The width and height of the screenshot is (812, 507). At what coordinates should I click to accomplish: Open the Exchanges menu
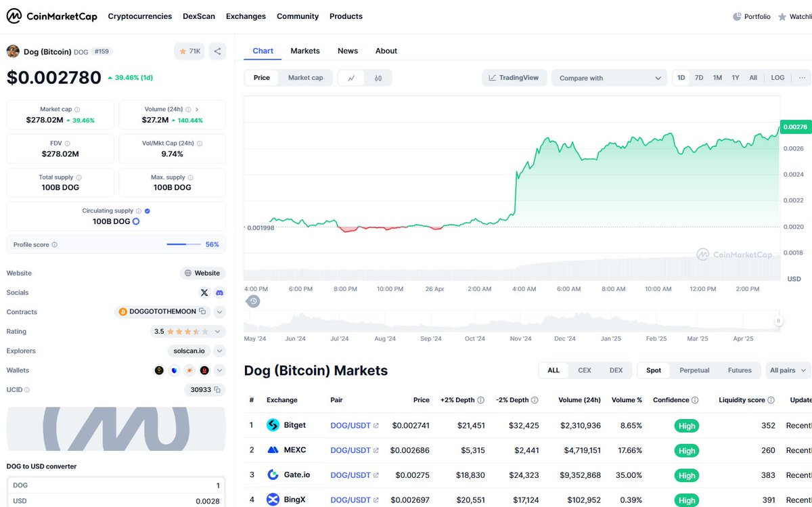pos(246,16)
